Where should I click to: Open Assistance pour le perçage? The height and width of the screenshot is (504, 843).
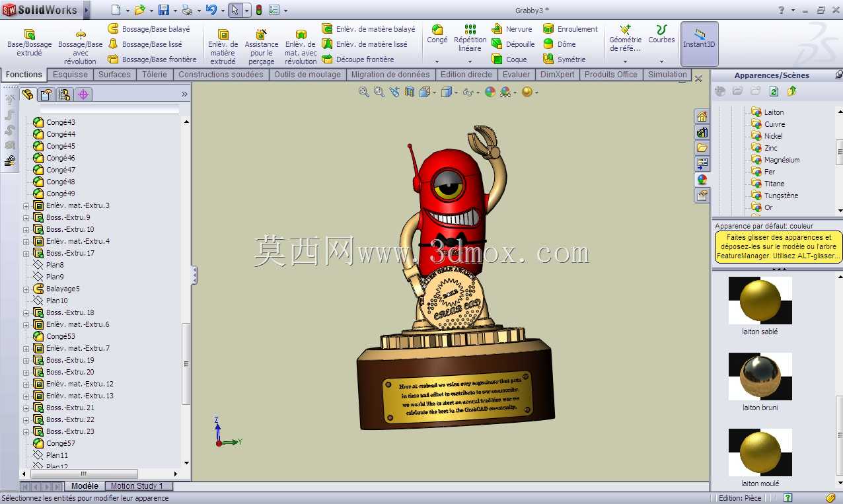262,47
